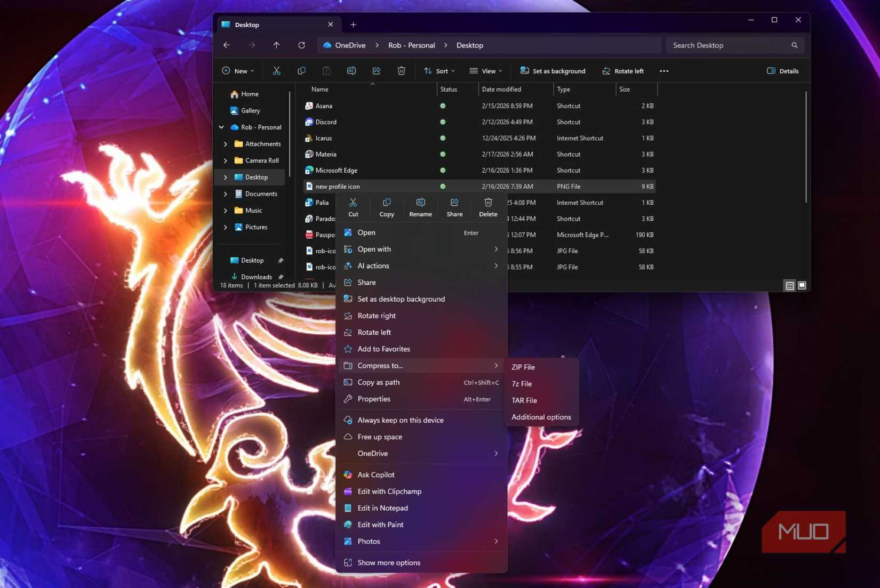Toggle the Details pane
This screenshot has height=588, width=880.
tap(782, 71)
